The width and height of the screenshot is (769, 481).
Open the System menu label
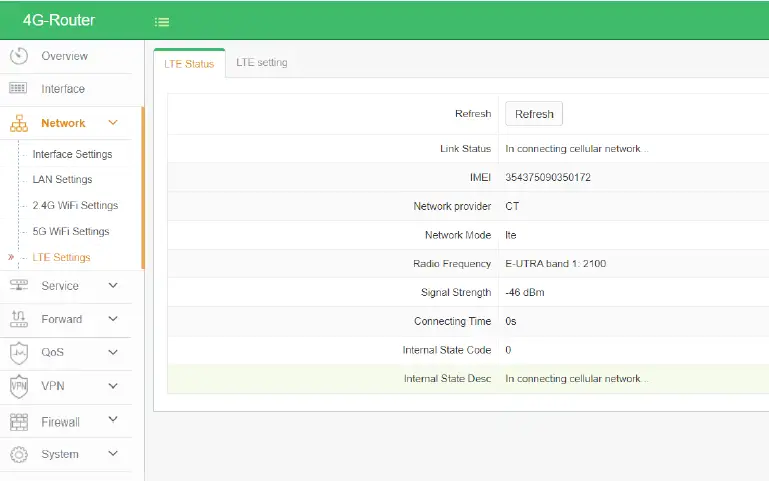coord(60,454)
